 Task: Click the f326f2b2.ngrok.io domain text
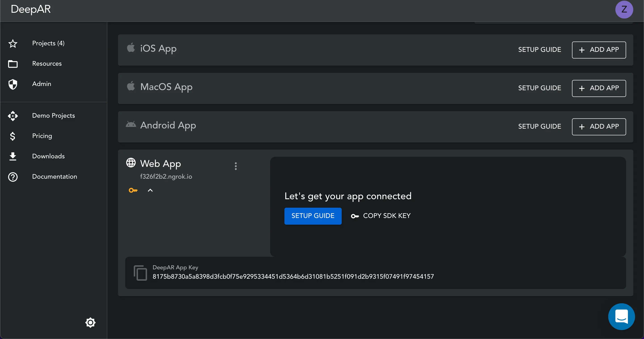pos(166,176)
